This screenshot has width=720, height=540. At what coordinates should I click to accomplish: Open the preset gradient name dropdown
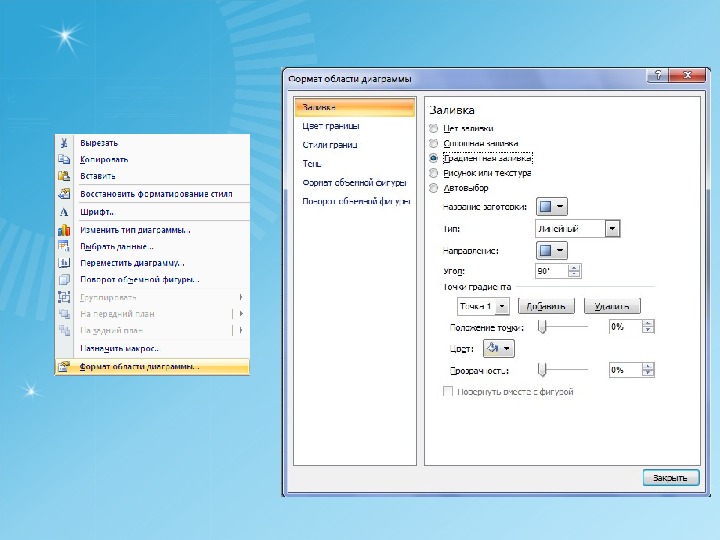pyautogui.click(x=551, y=207)
